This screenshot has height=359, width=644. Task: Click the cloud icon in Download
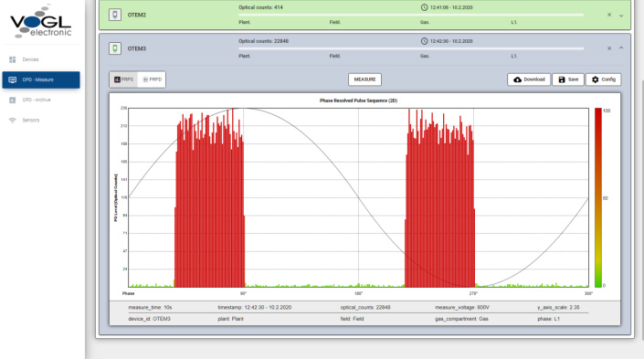tap(518, 79)
